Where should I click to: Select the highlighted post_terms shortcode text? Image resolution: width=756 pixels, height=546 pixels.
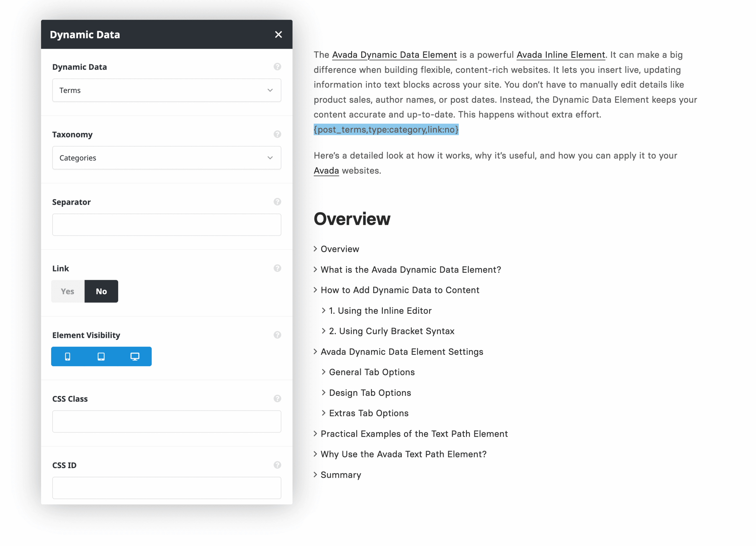pyautogui.click(x=386, y=130)
